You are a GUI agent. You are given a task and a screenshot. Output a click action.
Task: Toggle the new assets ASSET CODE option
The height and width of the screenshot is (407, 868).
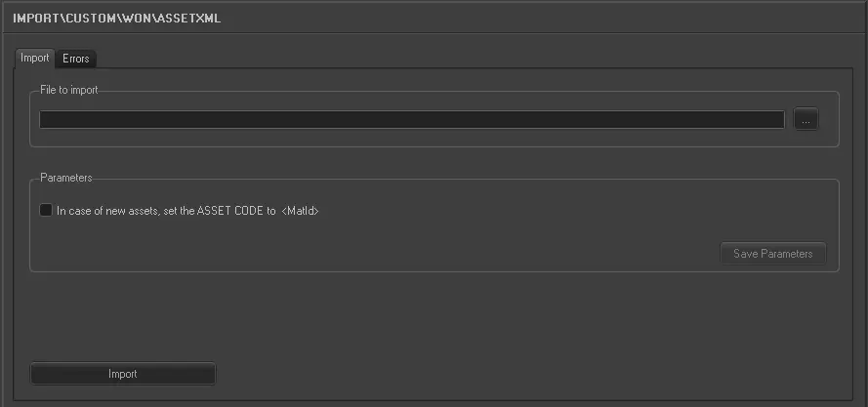[x=46, y=210]
